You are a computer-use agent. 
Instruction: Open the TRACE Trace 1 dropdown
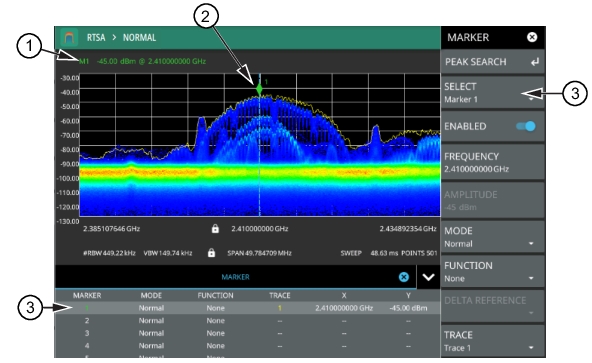(492, 341)
